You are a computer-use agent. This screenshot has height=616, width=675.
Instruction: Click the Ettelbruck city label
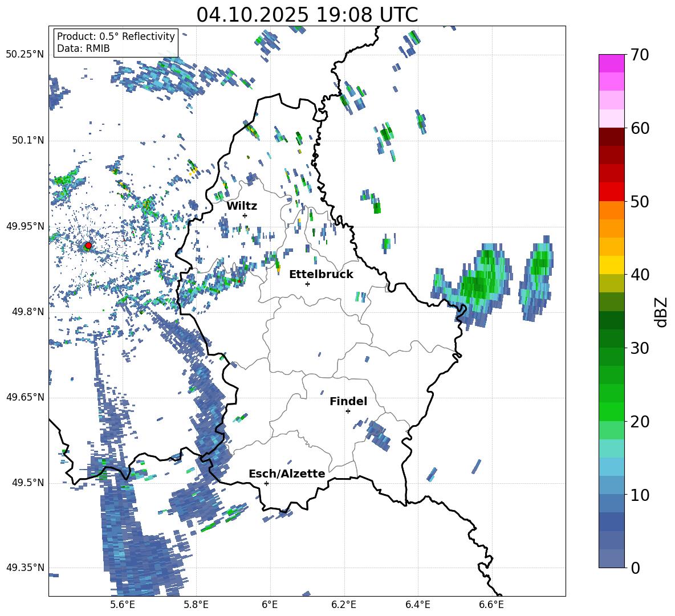[321, 275]
